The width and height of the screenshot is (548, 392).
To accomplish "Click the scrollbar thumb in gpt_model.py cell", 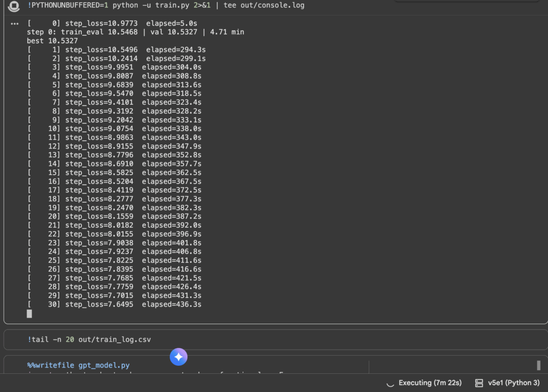I will 538,365.
